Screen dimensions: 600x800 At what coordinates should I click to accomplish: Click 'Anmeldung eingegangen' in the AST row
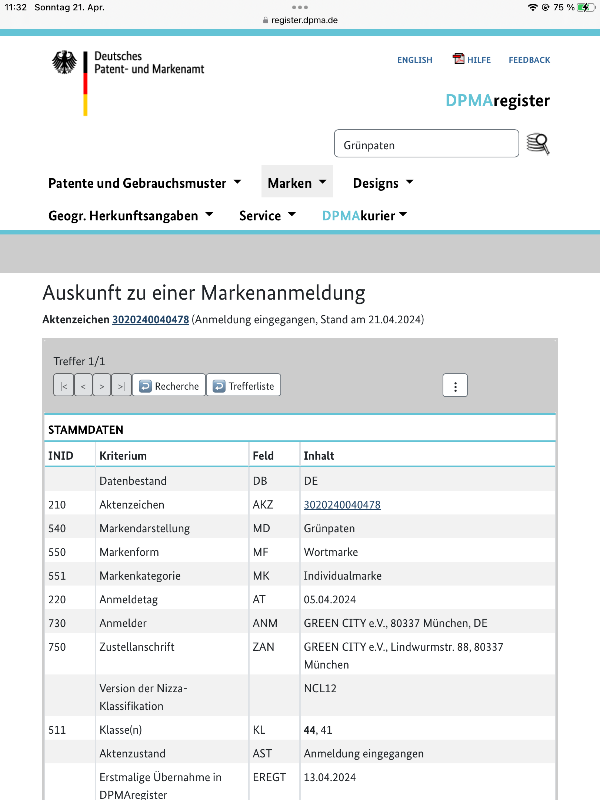(363, 754)
